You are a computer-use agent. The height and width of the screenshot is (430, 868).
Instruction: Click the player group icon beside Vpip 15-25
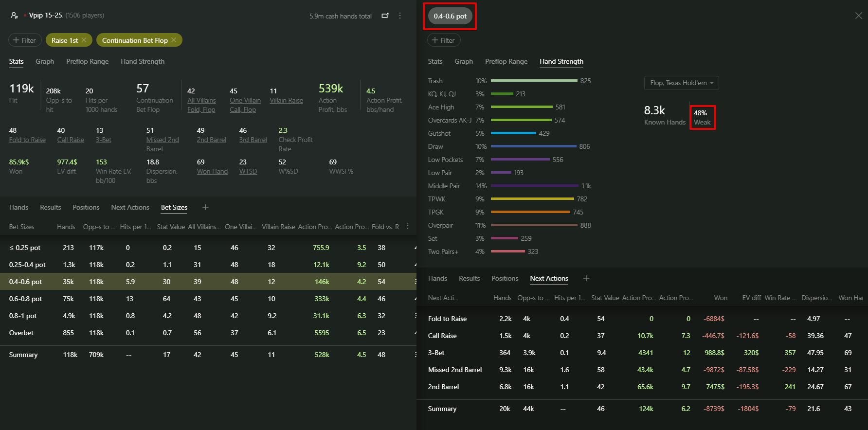(x=14, y=16)
